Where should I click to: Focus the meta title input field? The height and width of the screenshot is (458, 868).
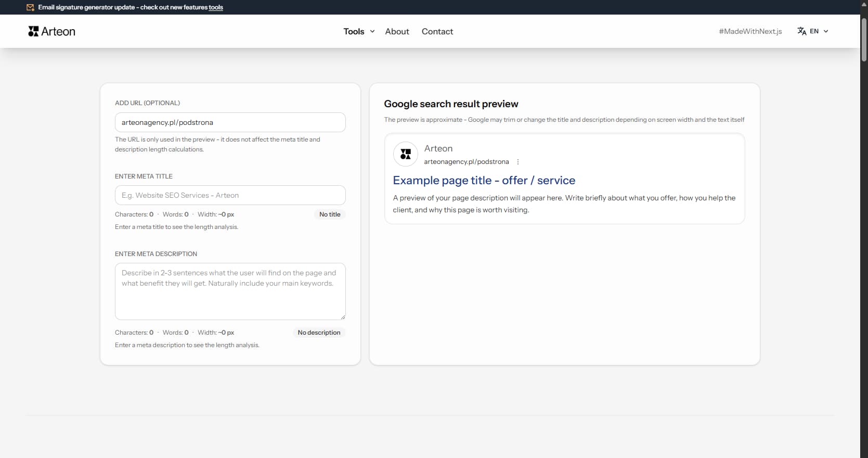[230, 195]
